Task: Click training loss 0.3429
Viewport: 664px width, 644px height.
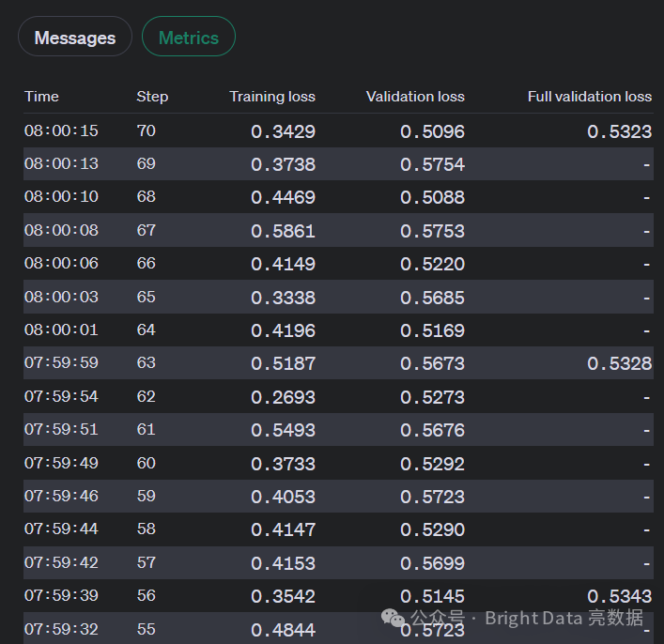Action: pyautogui.click(x=283, y=131)
